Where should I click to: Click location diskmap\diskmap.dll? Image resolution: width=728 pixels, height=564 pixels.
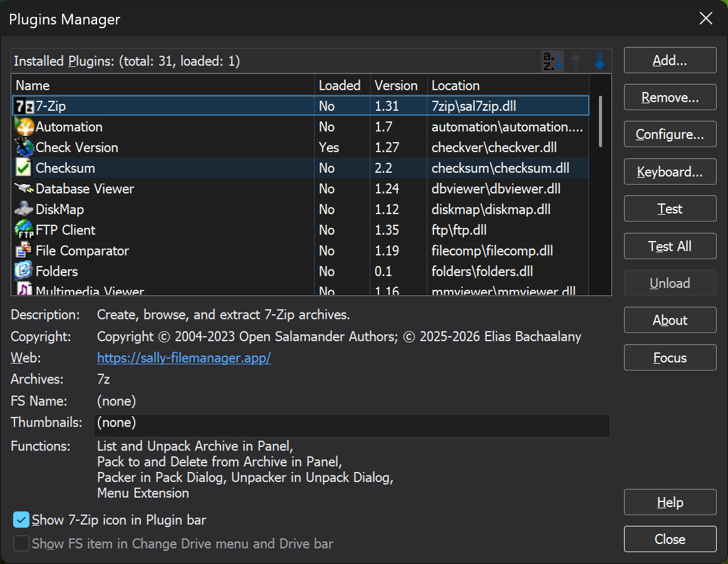[491, 209]
